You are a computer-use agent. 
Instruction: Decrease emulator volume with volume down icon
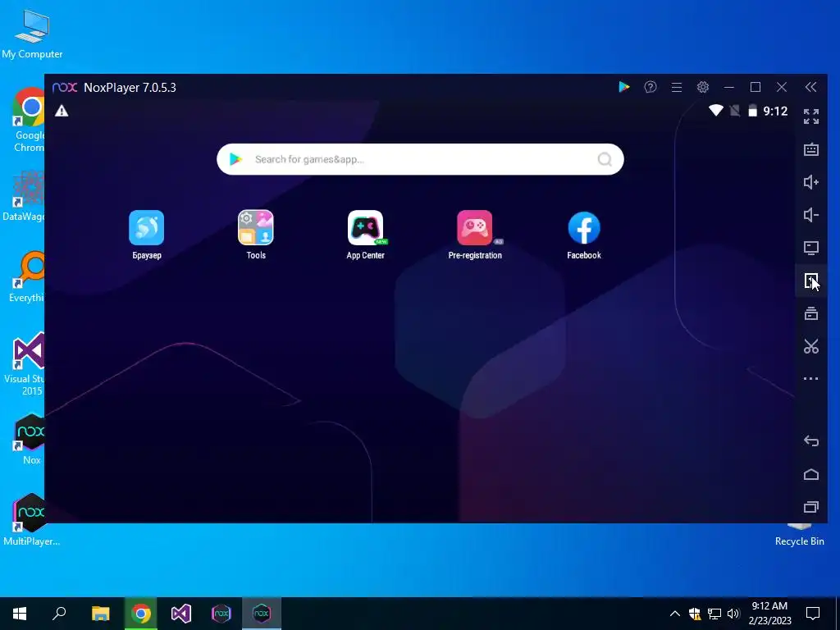[x=811, y=215]
